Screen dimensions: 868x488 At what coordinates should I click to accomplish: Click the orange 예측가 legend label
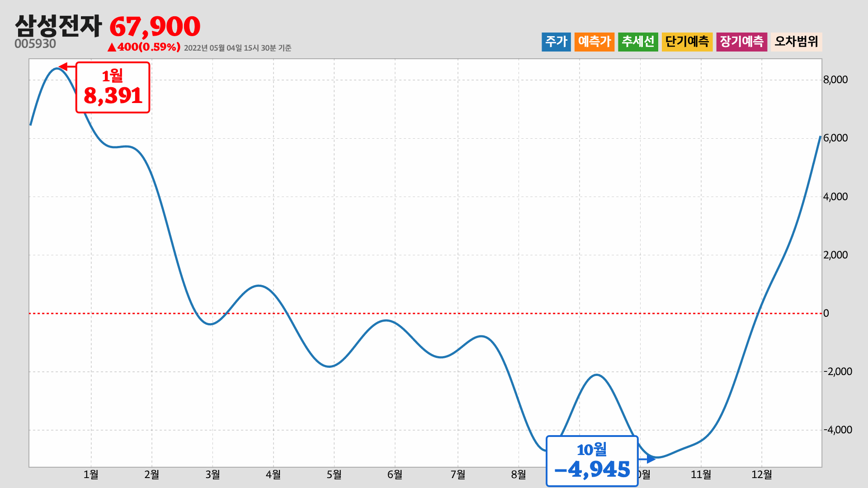coord(594,42)
